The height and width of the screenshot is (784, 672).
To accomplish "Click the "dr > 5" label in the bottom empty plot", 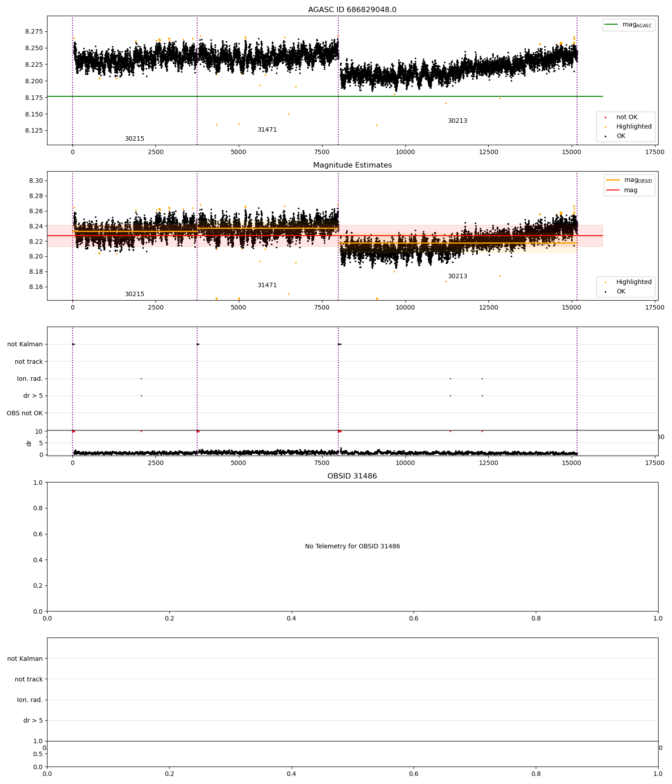I will click(33, 720).
